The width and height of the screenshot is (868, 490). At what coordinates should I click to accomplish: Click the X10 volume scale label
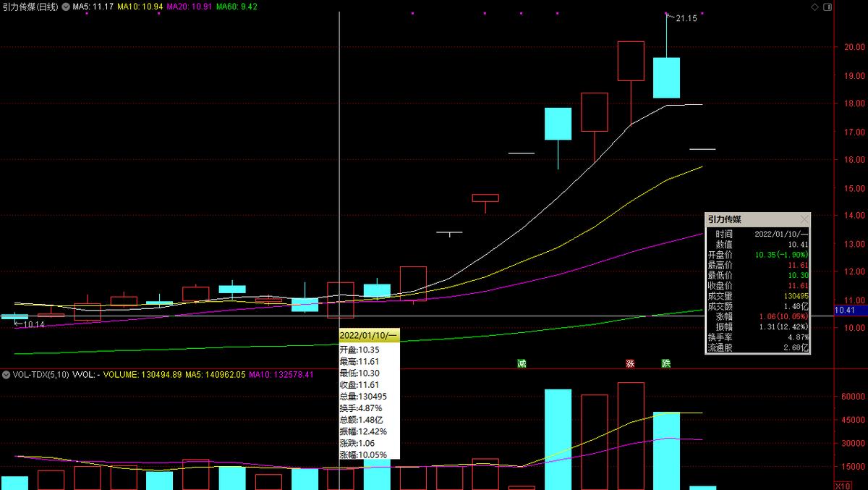pyautogui.click(x=843, y=485)
